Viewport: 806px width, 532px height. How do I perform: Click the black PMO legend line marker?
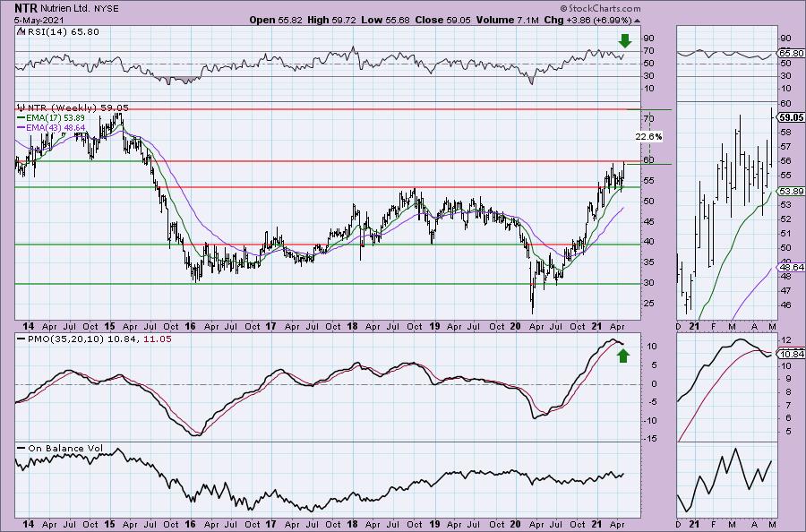tap(21, 339)
